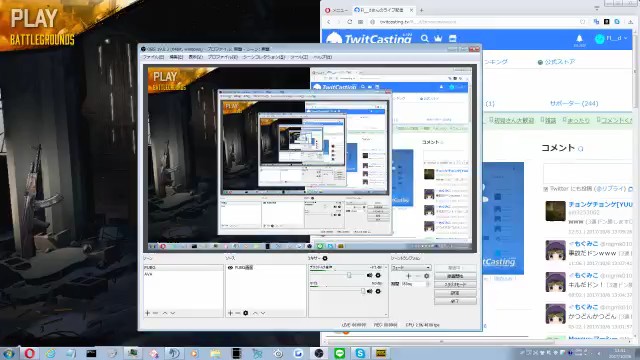Open mixer settings gear next to mixer title
This screenshot has height=360, width=640.
(325, 258)
